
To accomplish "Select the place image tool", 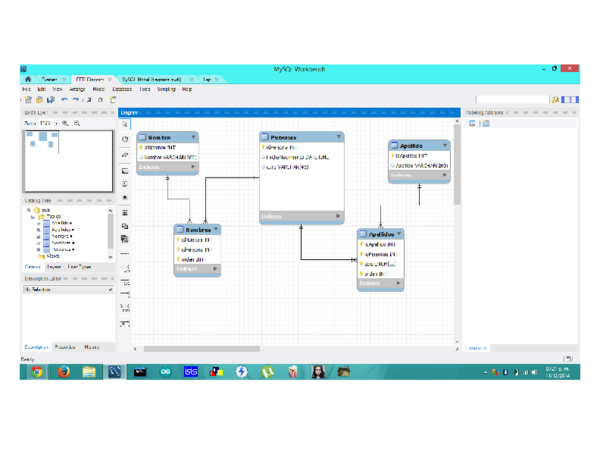I will pyautogui.click(x=125, y=198).
